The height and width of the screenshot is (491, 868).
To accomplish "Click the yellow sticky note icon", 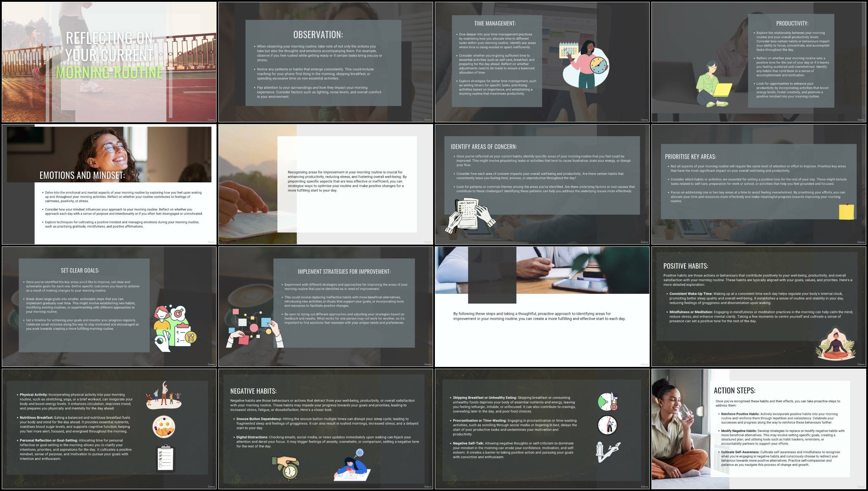I will click(846, 212).
